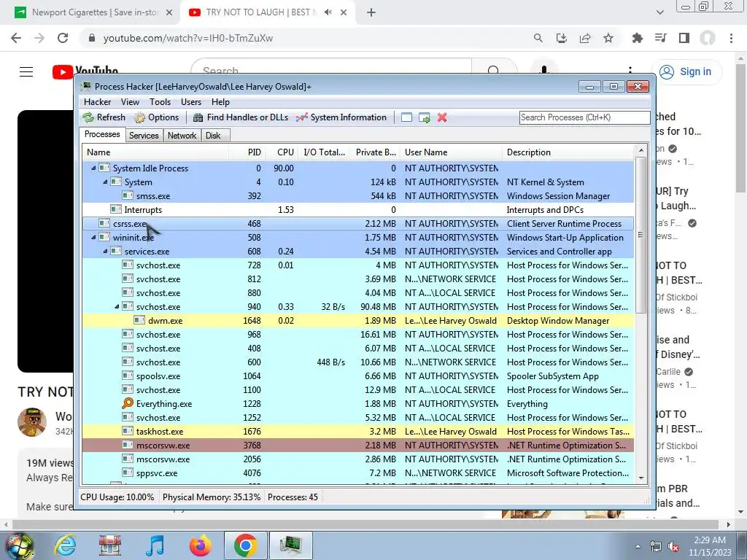Open a new Chrome tab

(371, 12)
